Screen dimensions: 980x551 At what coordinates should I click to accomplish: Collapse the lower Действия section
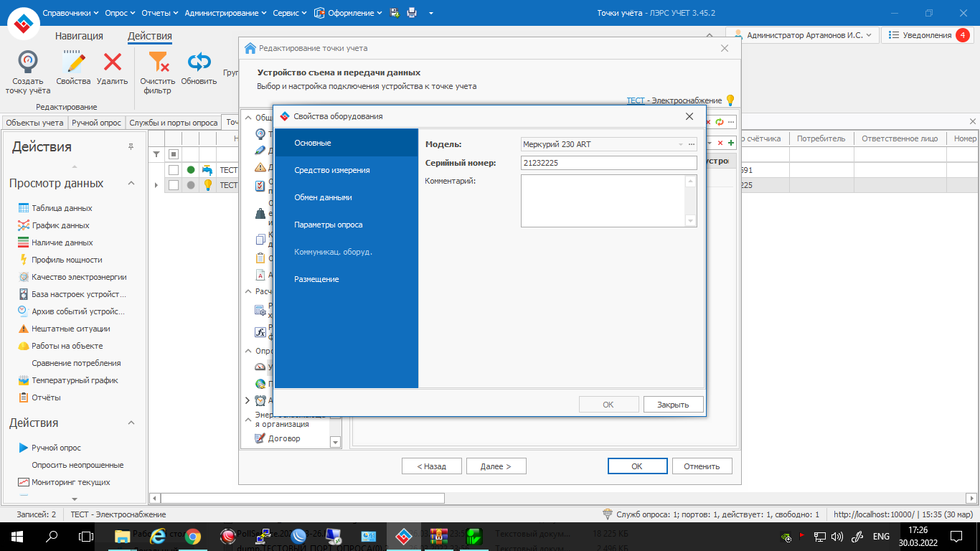pos(131,423)
